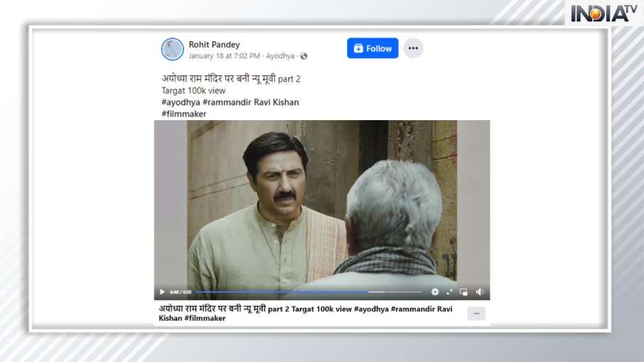The width and height of the screenshot is (644, 362).
Task: Open the more options button below video
Action: point(477,314)
